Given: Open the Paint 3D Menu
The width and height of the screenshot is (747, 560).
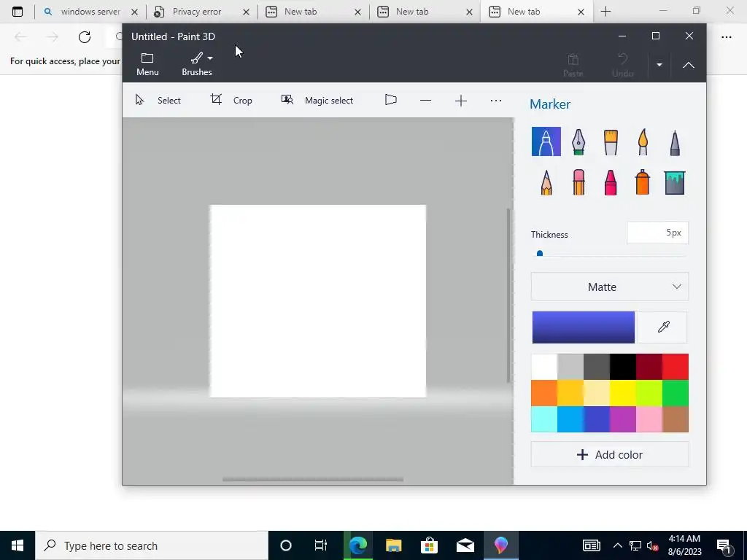Looking at the screenshot, I should [147, 64].
